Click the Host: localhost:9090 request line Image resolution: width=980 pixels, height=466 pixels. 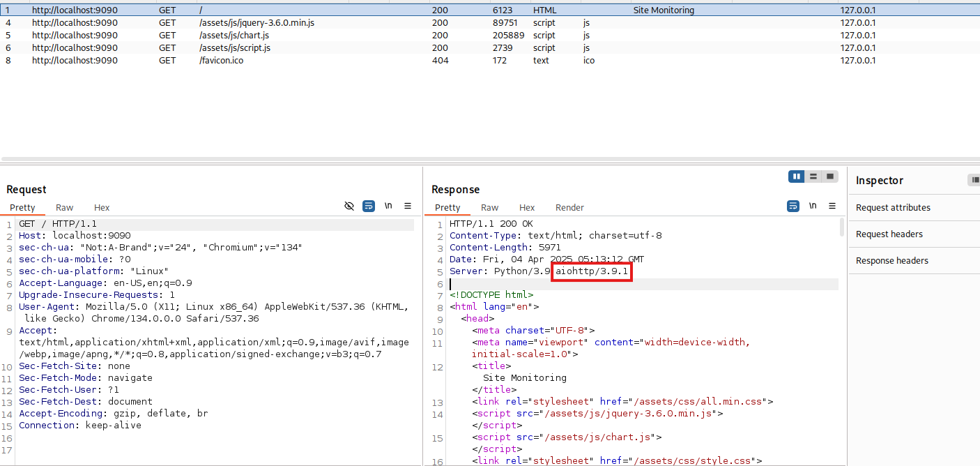tap(75, 236)
